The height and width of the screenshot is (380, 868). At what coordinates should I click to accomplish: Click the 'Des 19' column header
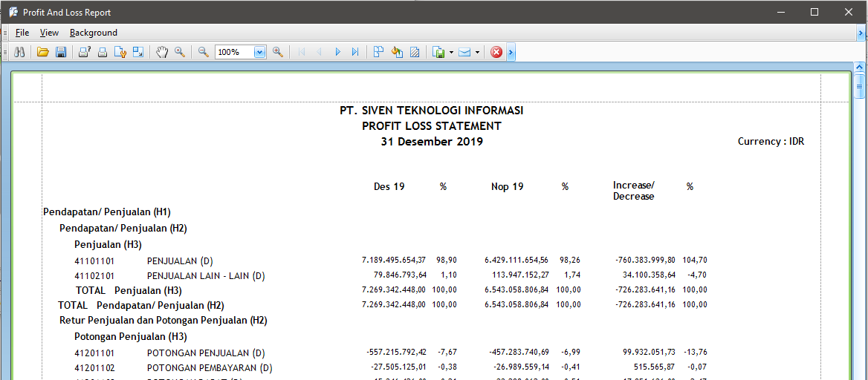coord(389,187)
